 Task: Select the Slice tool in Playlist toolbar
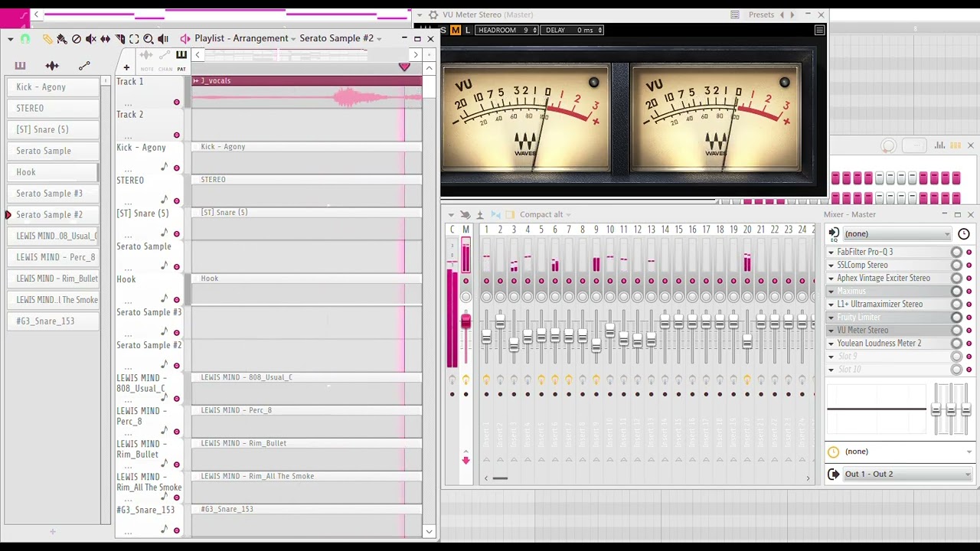coord(120,38)
